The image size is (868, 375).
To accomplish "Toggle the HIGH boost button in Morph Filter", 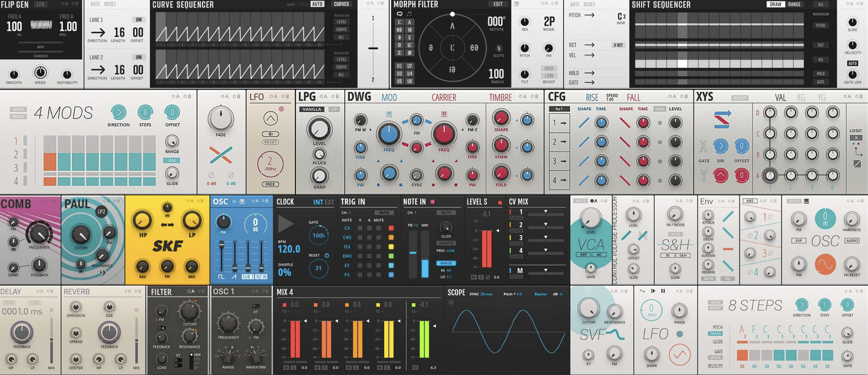I will [549, 69].
